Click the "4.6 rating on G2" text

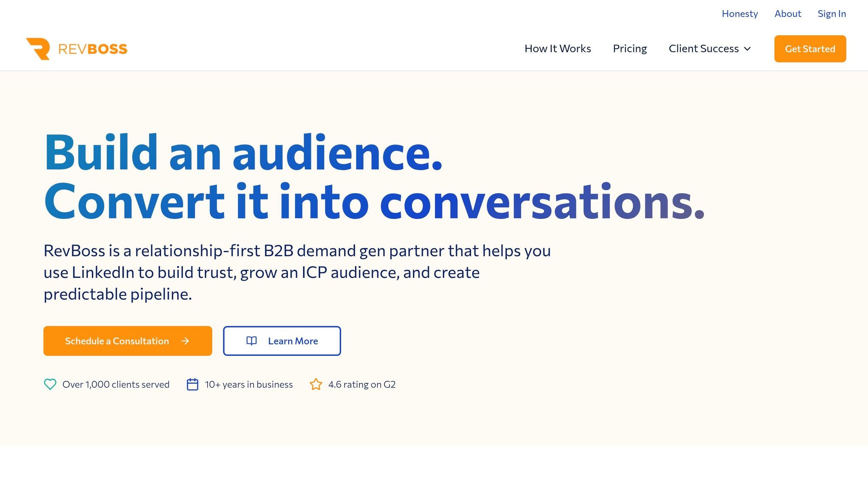tap(362, 384)
